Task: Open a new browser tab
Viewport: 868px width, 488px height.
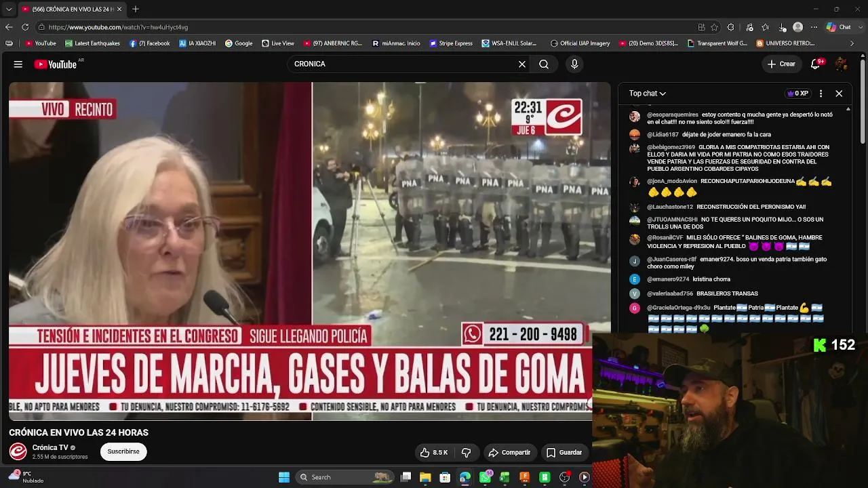Action: click(x=136, y=9)
